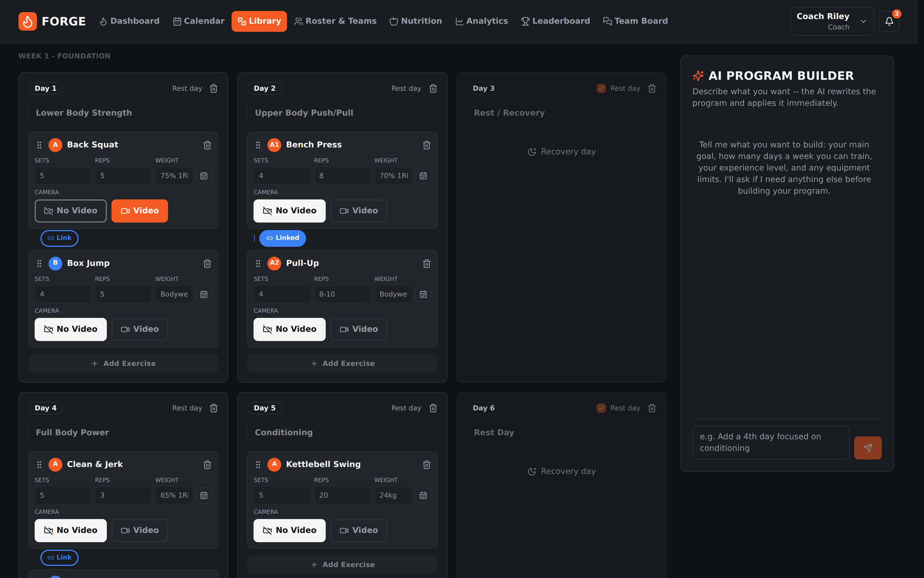Click the FORGE flame logo
Viewport: 924px width, 578px height.
pos(27,21)
